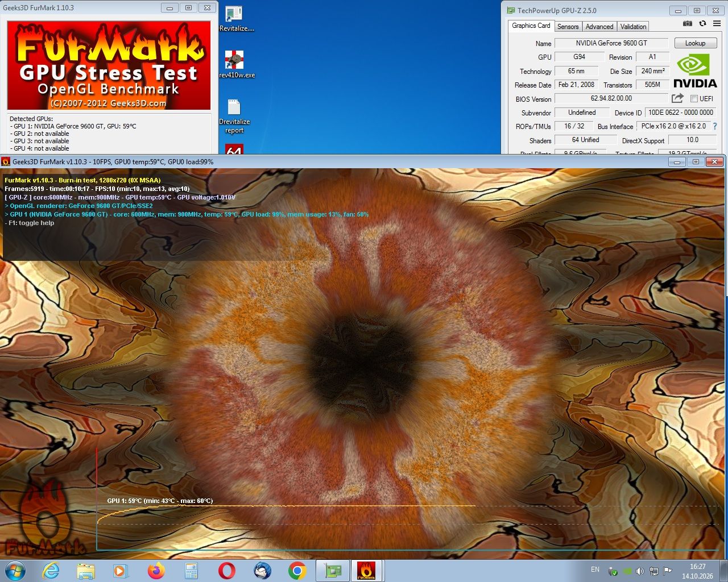
Task: Select the Drevitalize report file icon
Action: (x=234, y=117)
